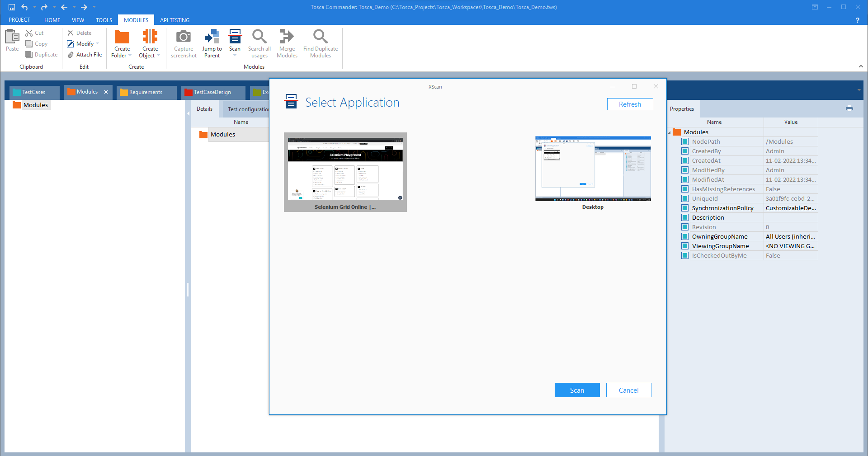868x456 pixels.
Task: Click the Capture screenshot camera icon
Action: tap(184, 37)
